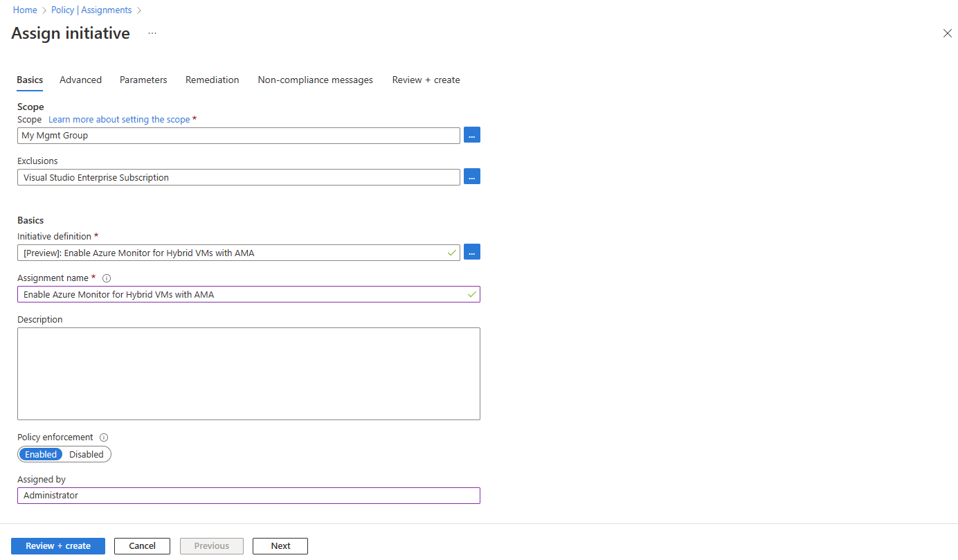Close the Assign initiative pane

point(947,33)
